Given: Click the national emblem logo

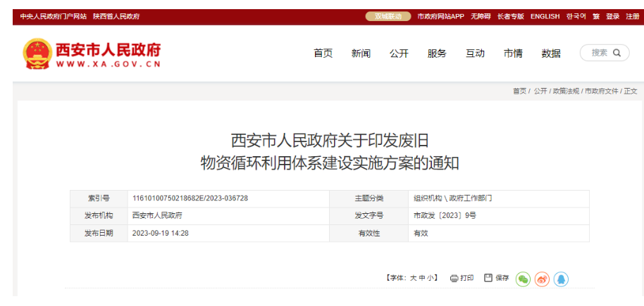Looking at the screenshot, I should point(37,54).
